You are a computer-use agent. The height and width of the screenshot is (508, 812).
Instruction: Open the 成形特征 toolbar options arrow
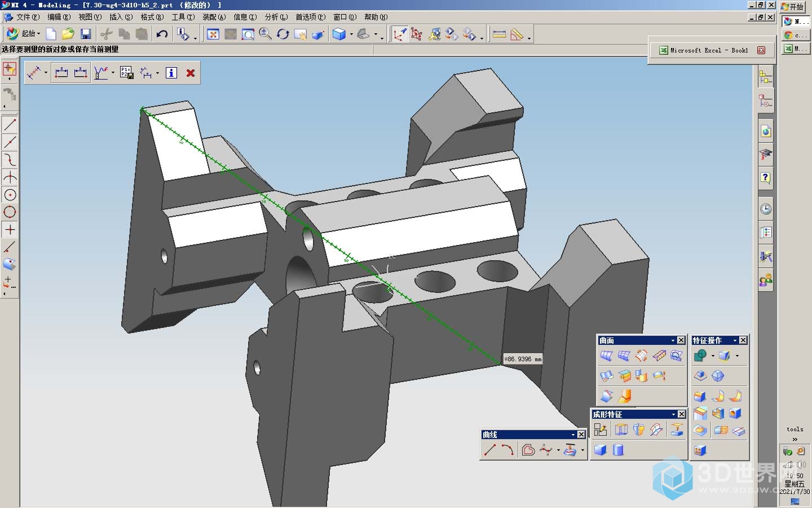click(673, 414)
